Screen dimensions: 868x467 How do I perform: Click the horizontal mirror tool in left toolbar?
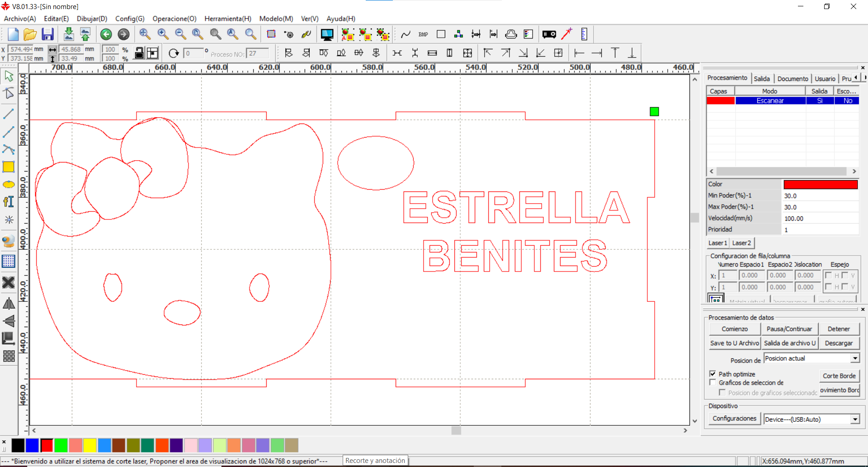click(x=9, y=303)
